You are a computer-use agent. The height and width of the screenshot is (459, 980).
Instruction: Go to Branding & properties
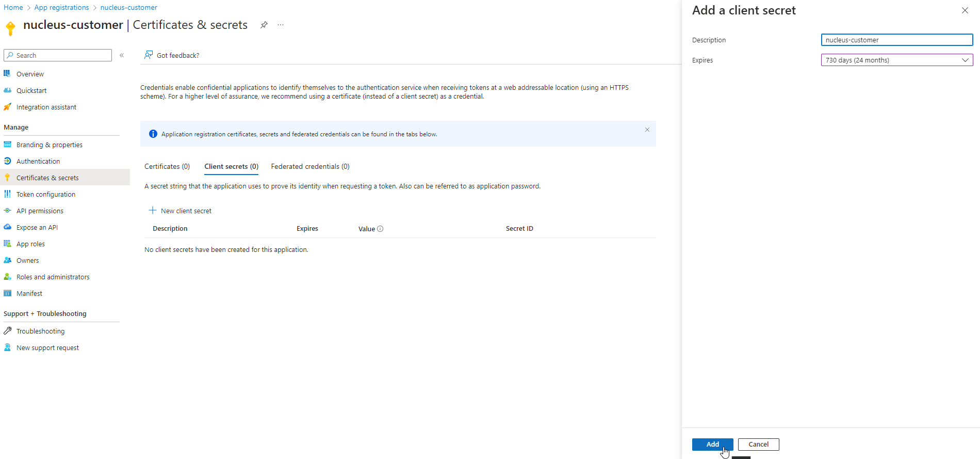50,145
